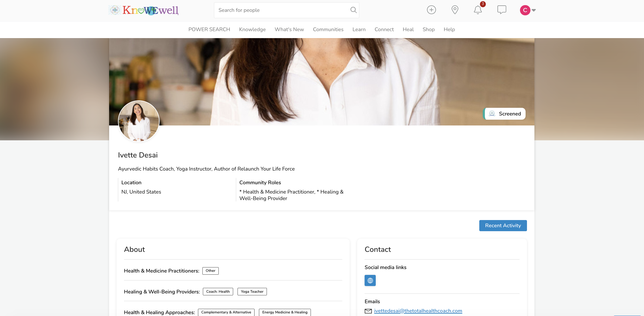Open the Heal menu
The image size is (644, 316).
[x=408, y=30]
